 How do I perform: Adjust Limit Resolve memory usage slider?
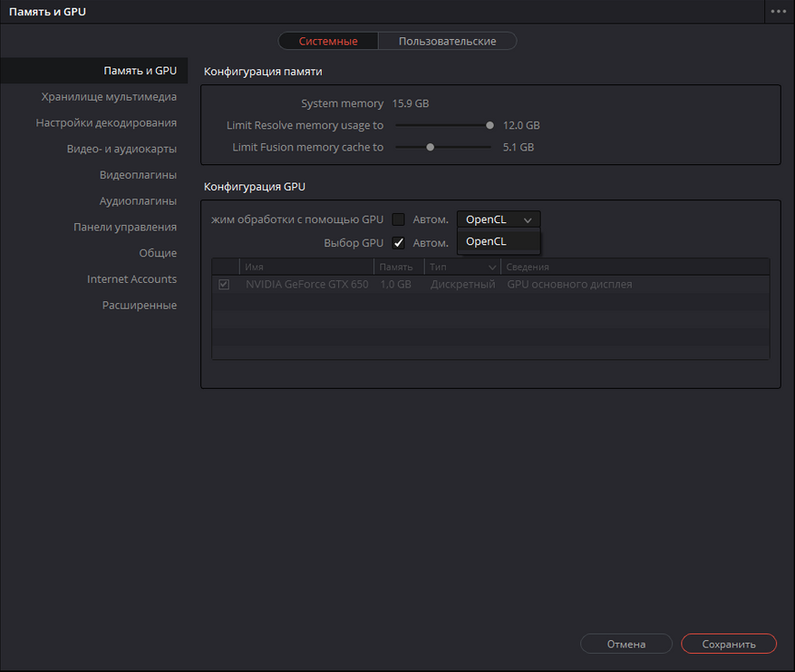coord(490,125)
